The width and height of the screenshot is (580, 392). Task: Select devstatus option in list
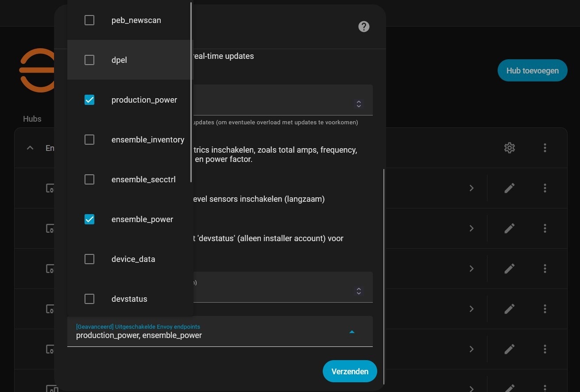[129, 299]
